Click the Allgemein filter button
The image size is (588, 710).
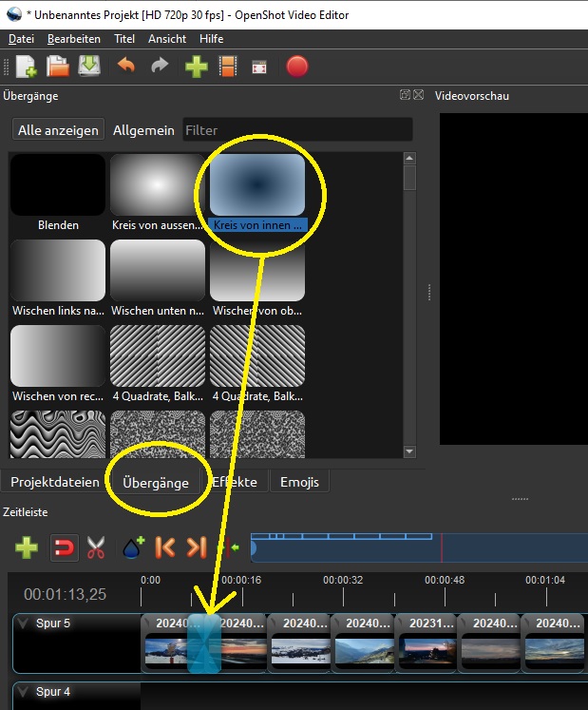(143, 130)
